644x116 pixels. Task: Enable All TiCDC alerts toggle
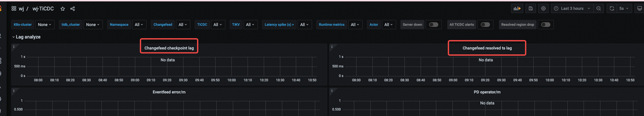coord(485,25)
